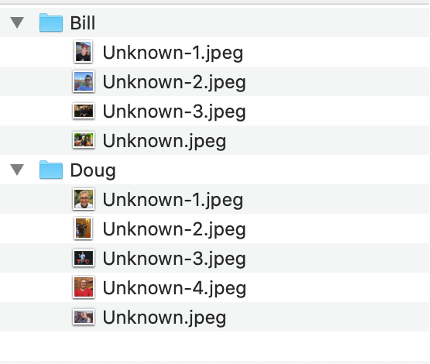Select the Bill folder name label
This screenshot has width=430, height=364.
[82, 23]
